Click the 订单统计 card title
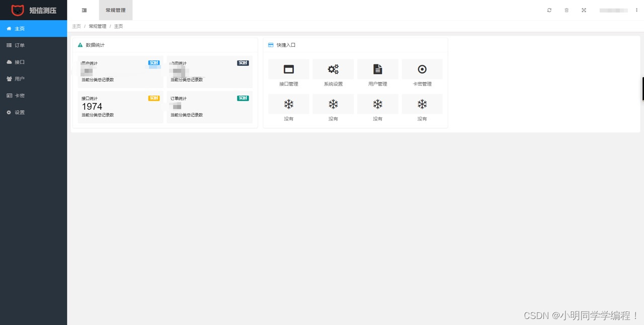Screen dimensions: 644x325 coord(179,99)
